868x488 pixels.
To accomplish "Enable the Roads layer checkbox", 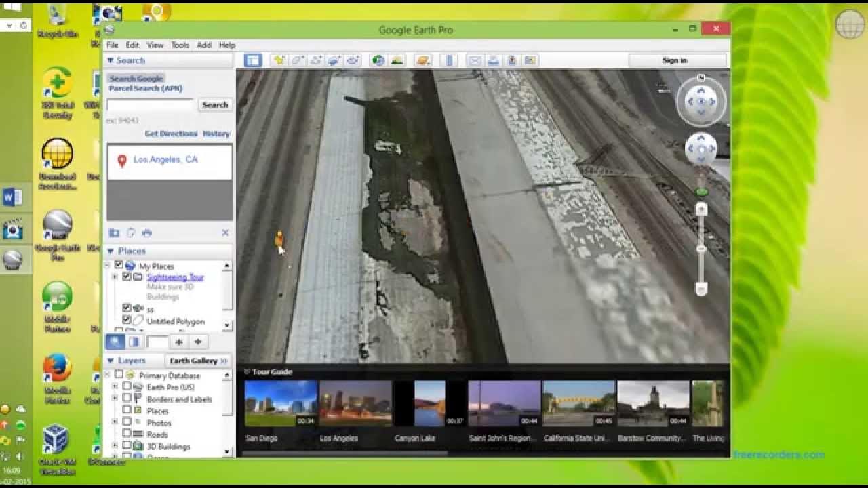I will click(126, 434).
